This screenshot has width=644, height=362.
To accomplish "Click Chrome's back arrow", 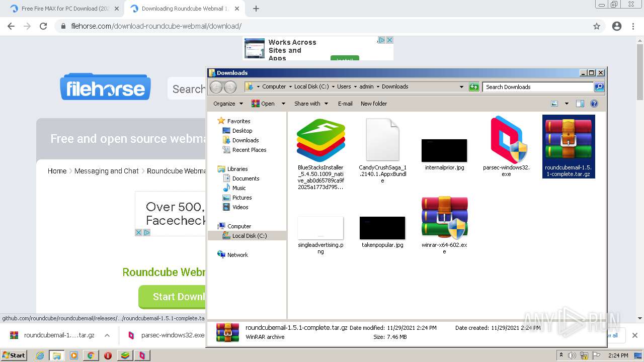I will coord(11,26).
